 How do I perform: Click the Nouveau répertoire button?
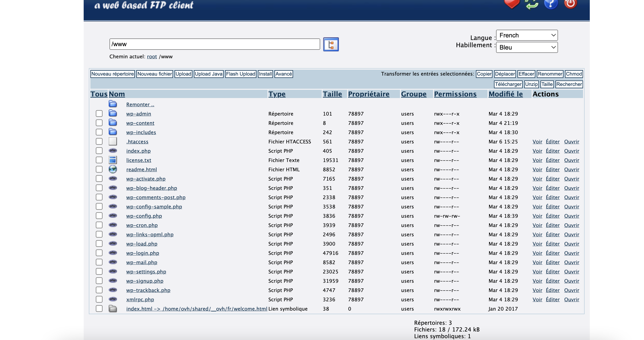pyautogui.click(x=113, y=74)
